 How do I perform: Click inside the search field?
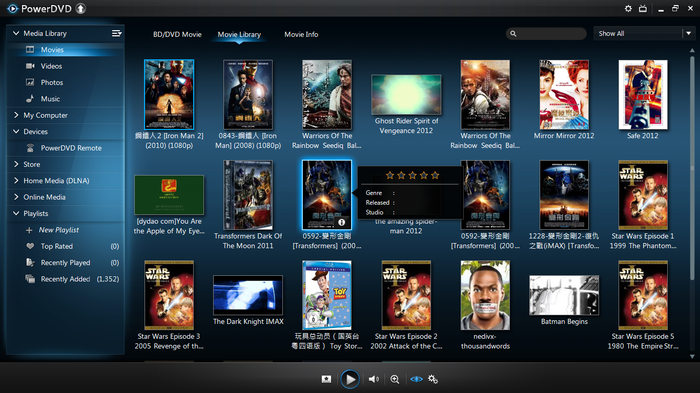pyautogui.click(x=546, y=33)
